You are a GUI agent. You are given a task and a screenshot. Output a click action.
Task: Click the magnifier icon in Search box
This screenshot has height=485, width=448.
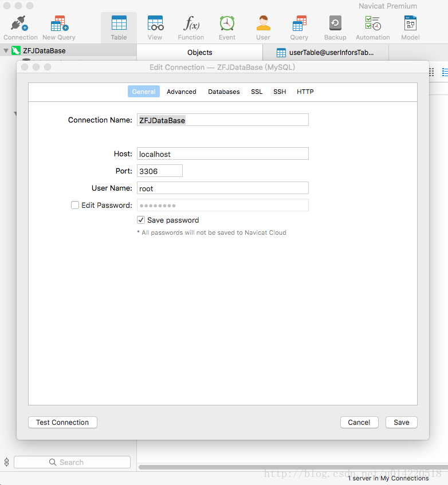(x=53, y=462)
